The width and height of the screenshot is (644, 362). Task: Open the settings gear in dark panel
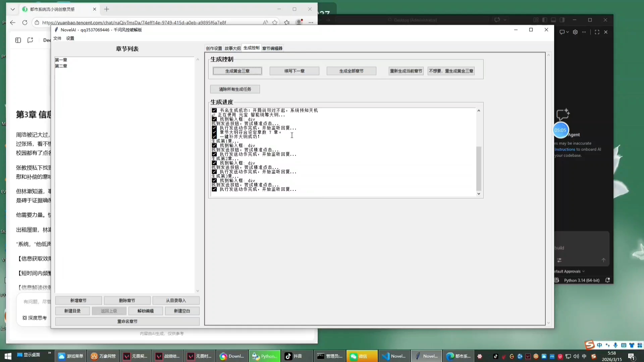coord(575,32)
